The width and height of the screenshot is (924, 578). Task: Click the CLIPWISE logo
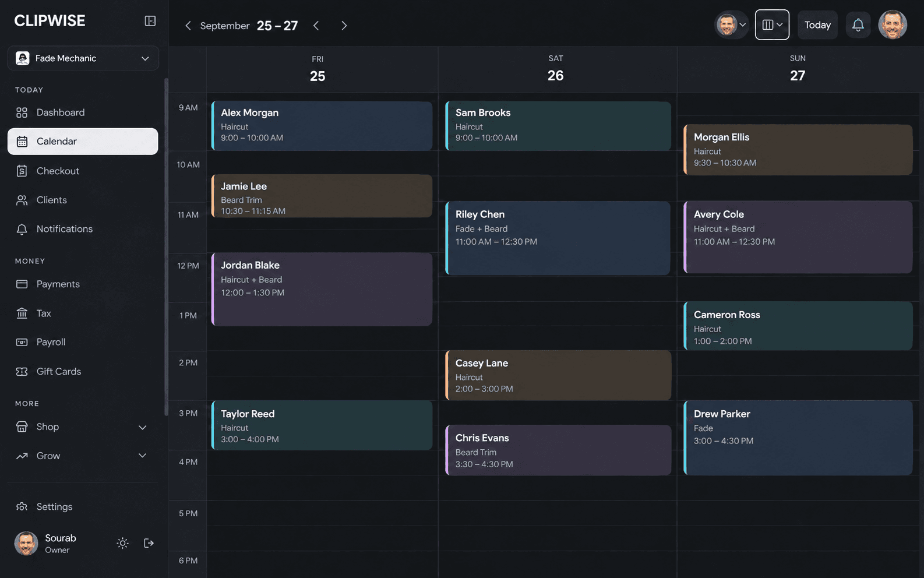point(50,21)
